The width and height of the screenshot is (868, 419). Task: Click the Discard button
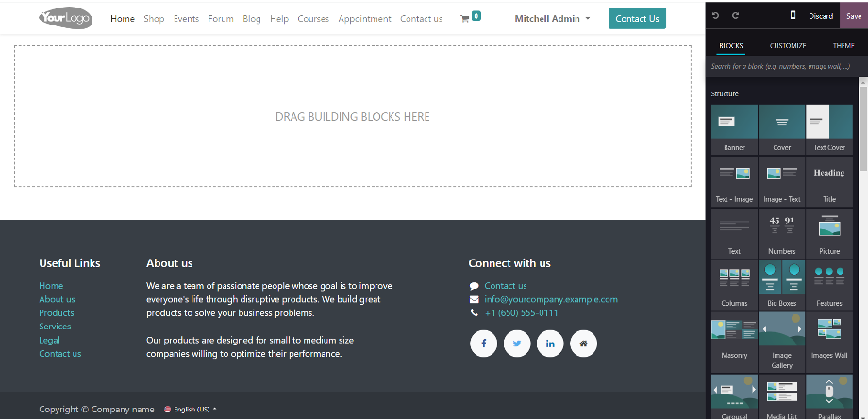pyautogui.click(x=821, y=15)
